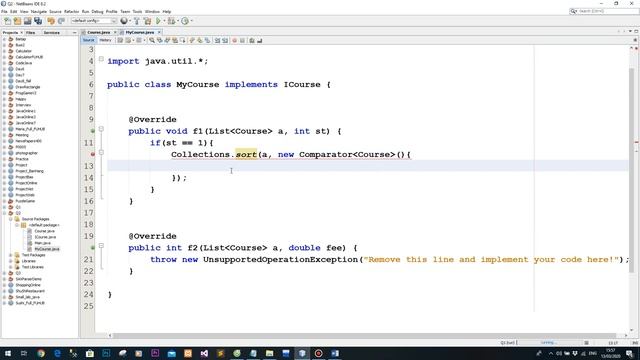Click the Shift Line Left editor icon
Screen dimensions: 640x360
click(218, 40)
